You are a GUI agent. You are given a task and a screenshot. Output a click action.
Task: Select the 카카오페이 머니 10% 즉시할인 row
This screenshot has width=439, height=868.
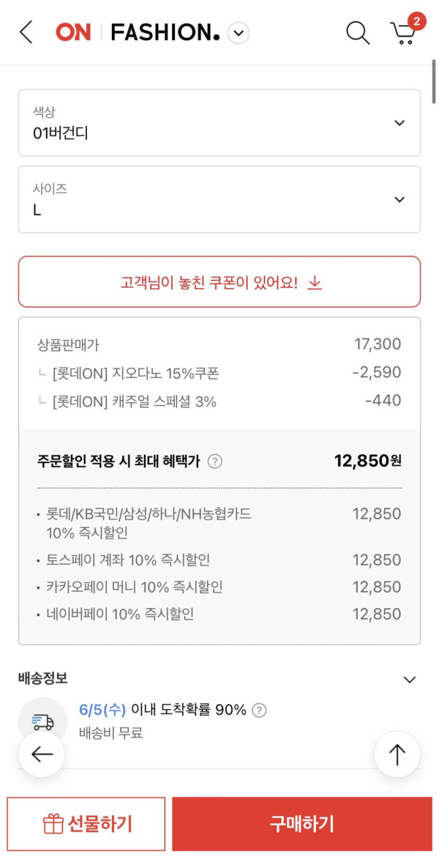[219, 587]
